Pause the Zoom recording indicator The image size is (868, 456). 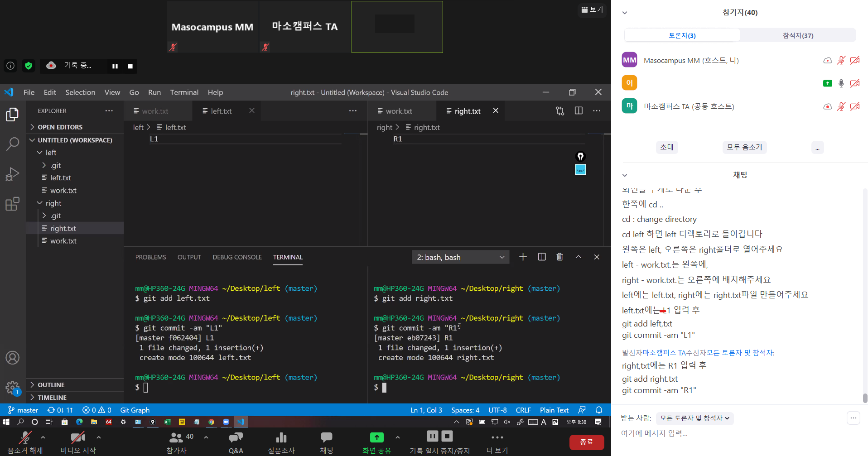pos(115,66)
